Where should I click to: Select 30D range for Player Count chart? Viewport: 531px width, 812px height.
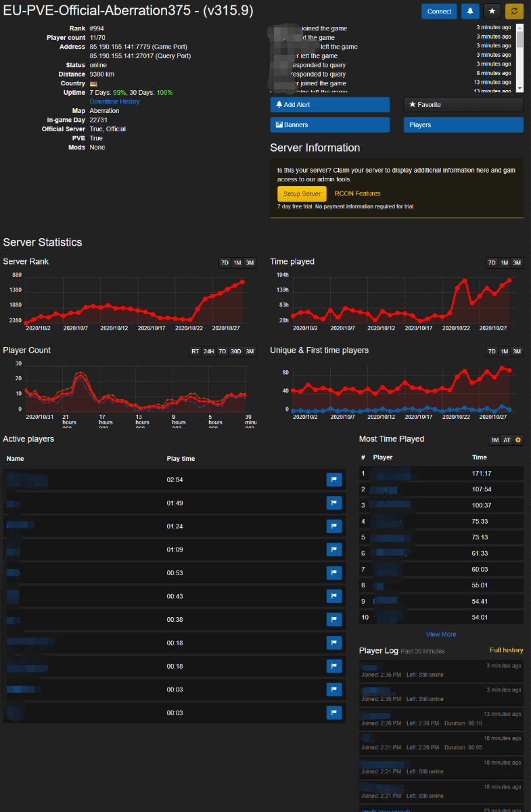tap(235, 351)
